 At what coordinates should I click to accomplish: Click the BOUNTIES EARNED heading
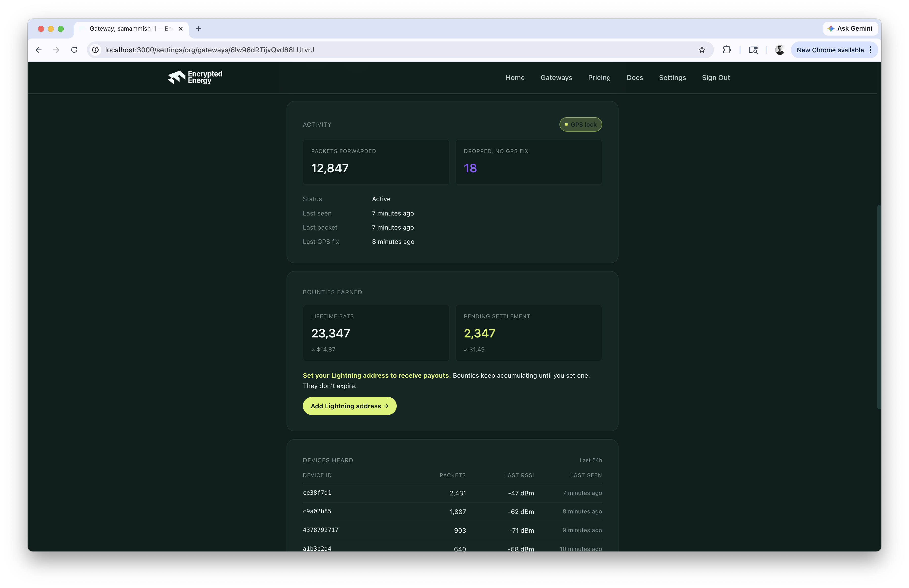(332, 292)
